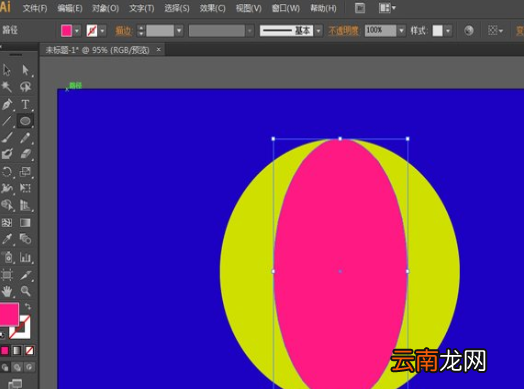Enable Draw Behind mode

coord(17,368)
